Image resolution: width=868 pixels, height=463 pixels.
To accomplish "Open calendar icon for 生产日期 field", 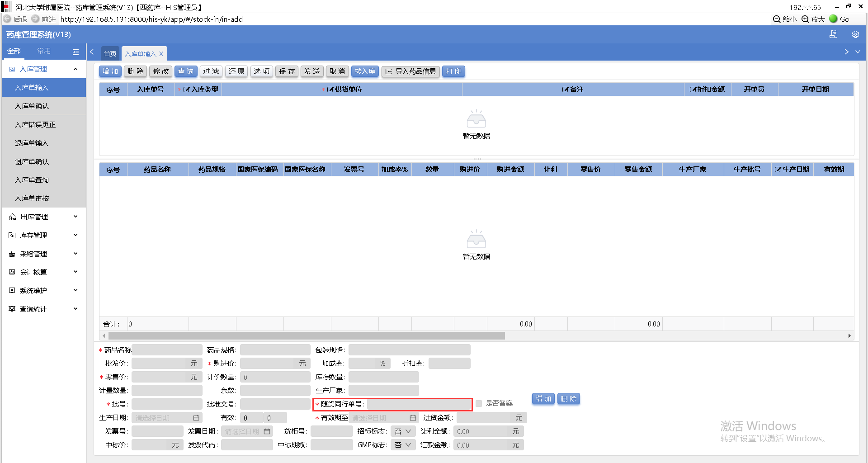I will pos(196,418).
